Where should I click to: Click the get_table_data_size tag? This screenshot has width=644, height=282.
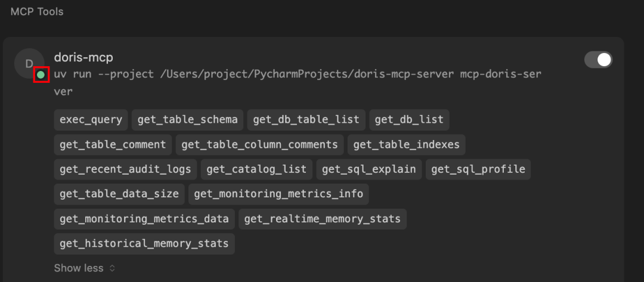coord(119,194)
